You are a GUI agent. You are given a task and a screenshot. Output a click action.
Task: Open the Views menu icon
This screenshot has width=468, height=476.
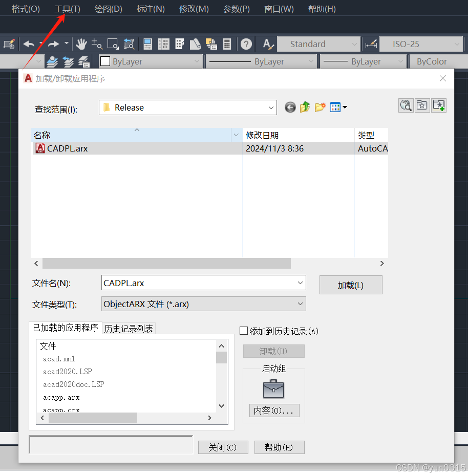338,107
